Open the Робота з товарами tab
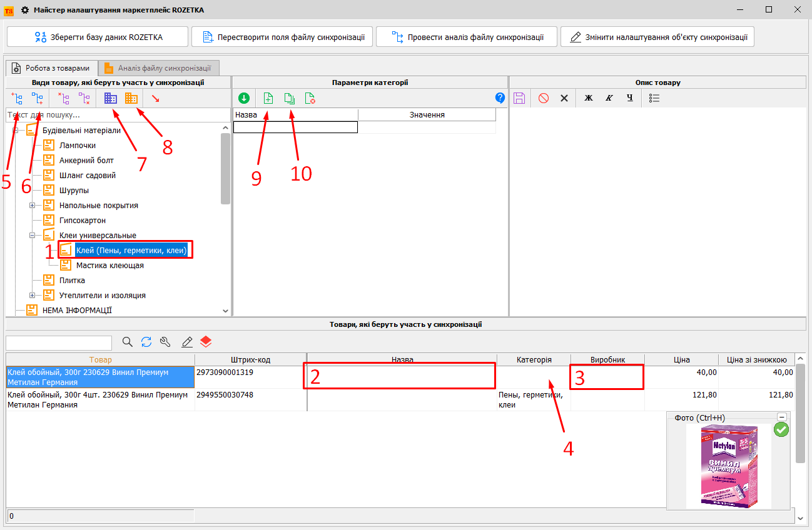Screen dimensions: 812x530 [52, 68]
